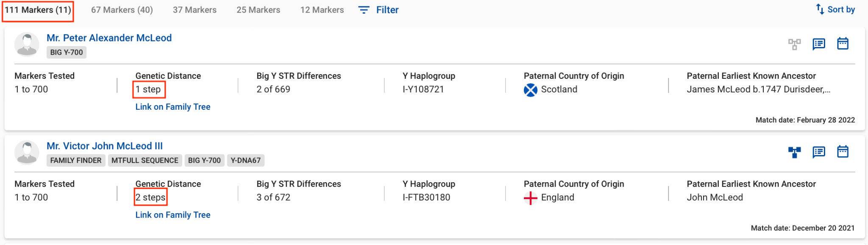Open family tree icon for Peter Alexander McLeod
The width and height of the screenshot is (868, 245).
tap(794, 44)
